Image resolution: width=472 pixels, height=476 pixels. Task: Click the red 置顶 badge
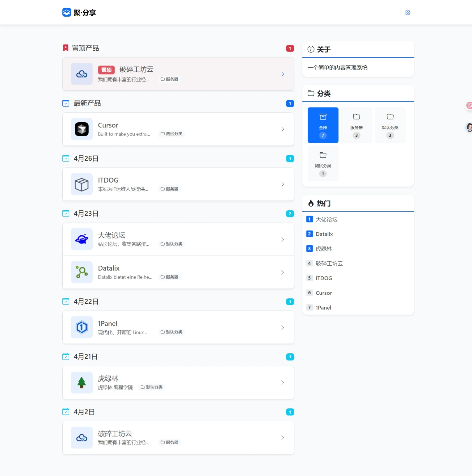coord(106,70)
